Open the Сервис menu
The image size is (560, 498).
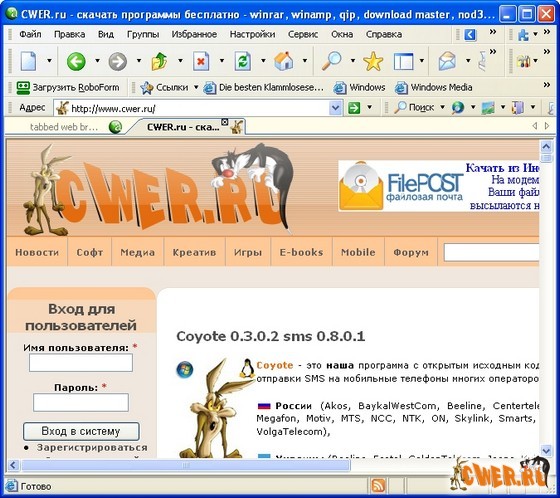[303, 34]
